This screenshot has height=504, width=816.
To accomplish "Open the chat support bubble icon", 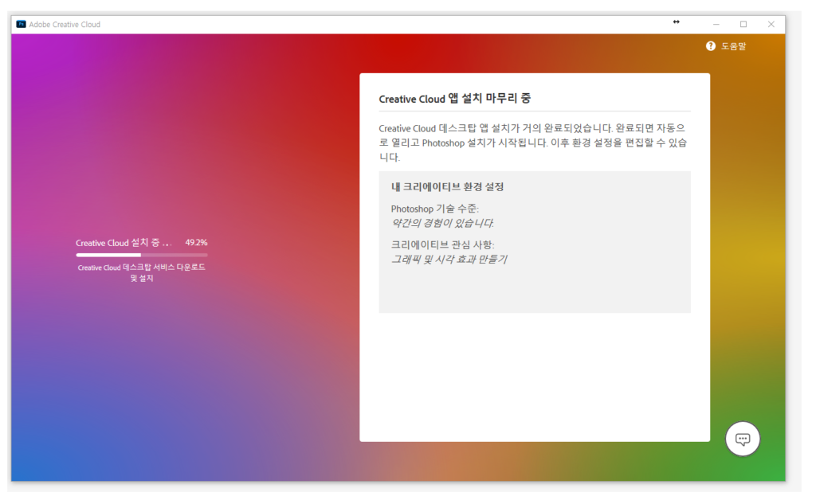I will point(742,439).
